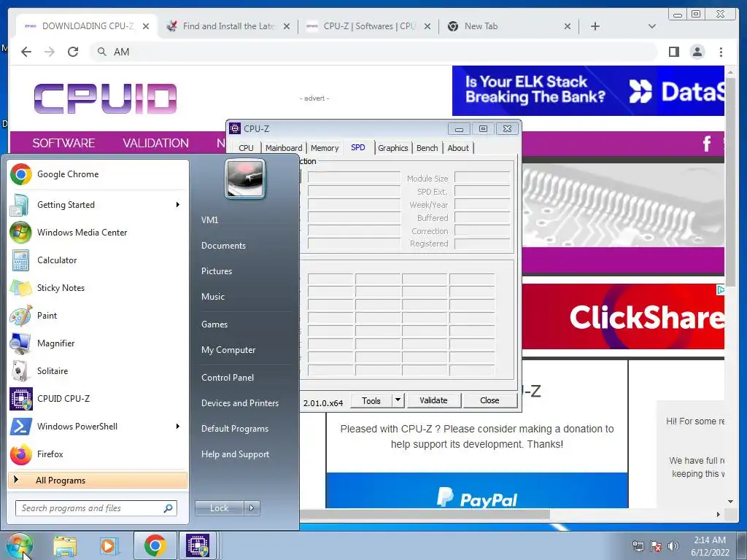Image resolution: width=747 pixels, height=560 pixels.
Task: Open Chrome profile avatar menu
Action: (x=697, y=52)
